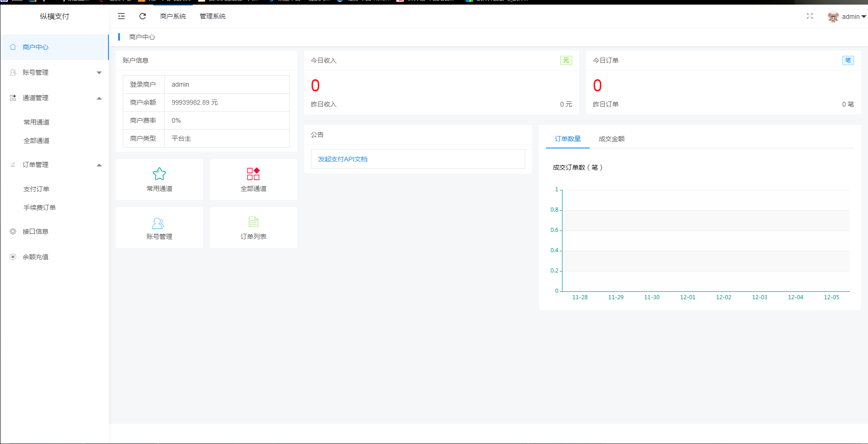Image resolution: width=868 pixels, height=444 pixels.
Task: Go to 支付订单 in sidebar
Action: pyautogui.click(x=36, y=189)
